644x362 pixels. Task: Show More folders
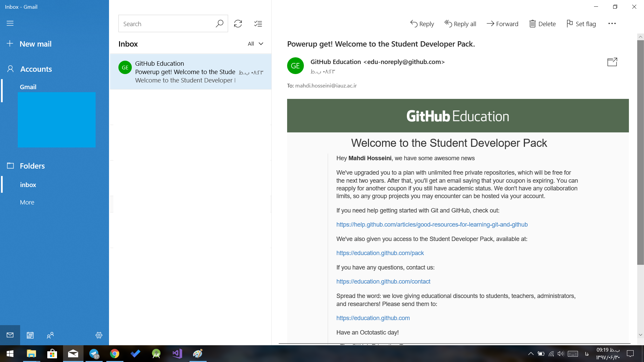pyautogui.click(x=27, y=202)
